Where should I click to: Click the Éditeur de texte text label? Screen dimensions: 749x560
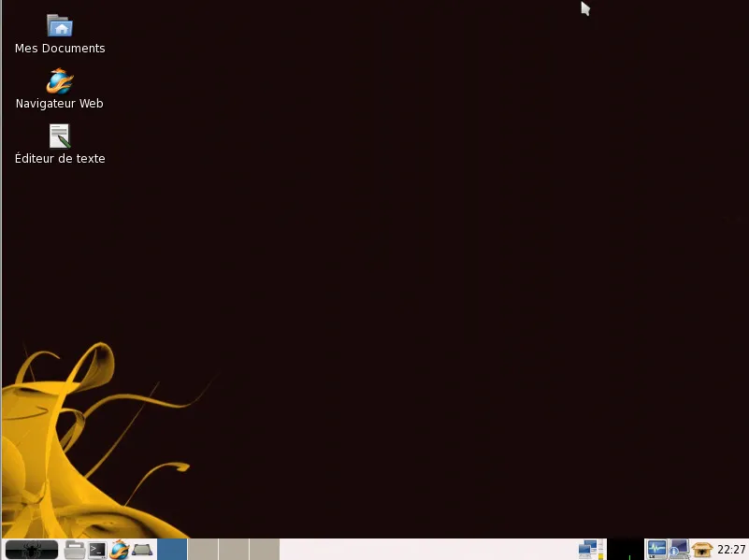coord(60,158)
